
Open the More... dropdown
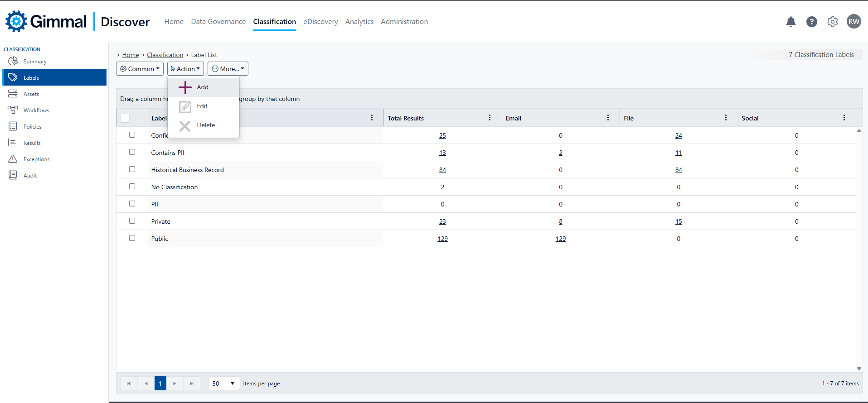(x=228, y=69)
